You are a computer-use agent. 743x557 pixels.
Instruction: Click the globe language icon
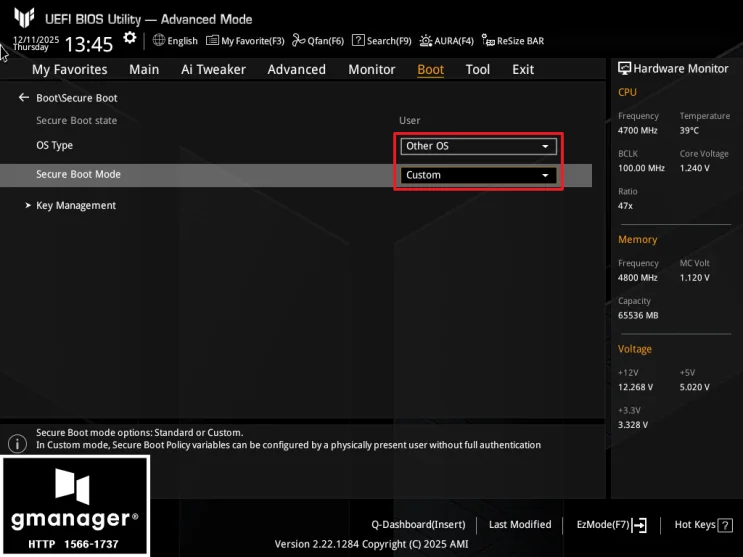159,40
